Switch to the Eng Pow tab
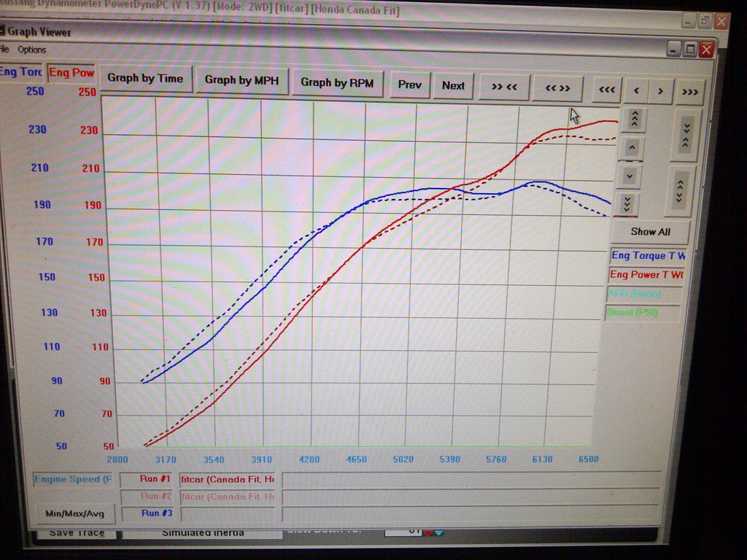This screenshot has height=560, width=747. pos(71,73)
